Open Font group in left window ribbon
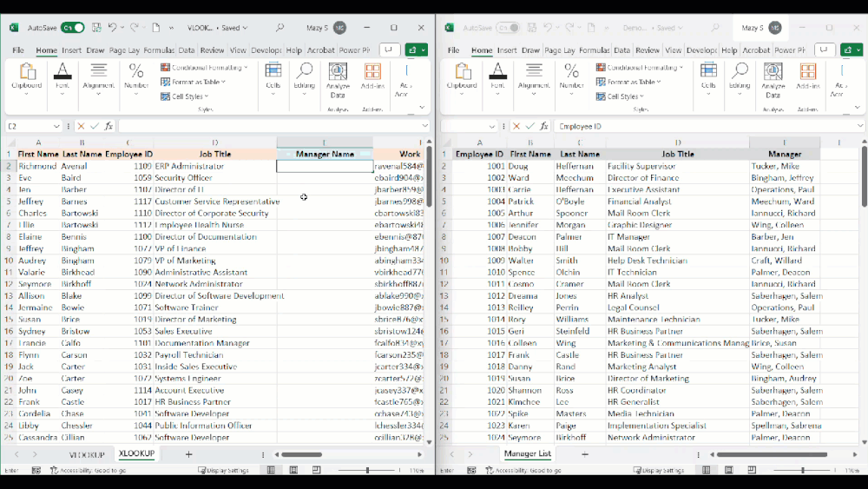The width and height of the screenshot is (868, 489). 62,79
